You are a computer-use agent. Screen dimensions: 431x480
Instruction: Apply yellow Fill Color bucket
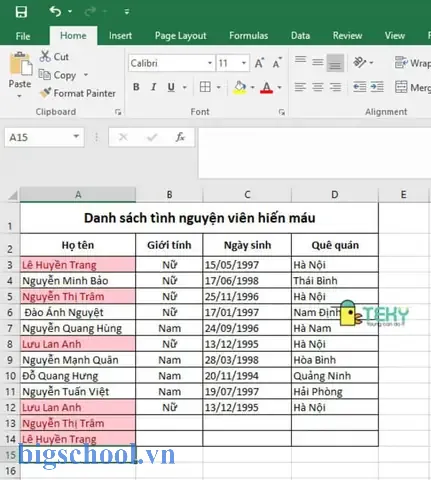pos(240,87)
